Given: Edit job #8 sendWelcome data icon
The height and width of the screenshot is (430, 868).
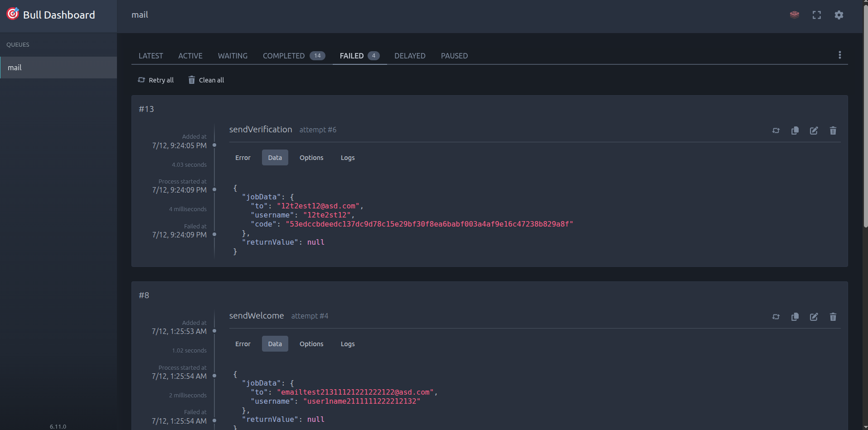Looking at the screenshot, I should pos(814,317).
